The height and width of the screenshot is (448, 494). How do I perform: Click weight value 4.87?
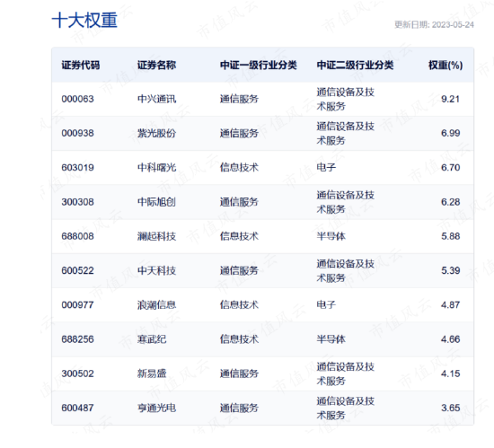(451, 304)
